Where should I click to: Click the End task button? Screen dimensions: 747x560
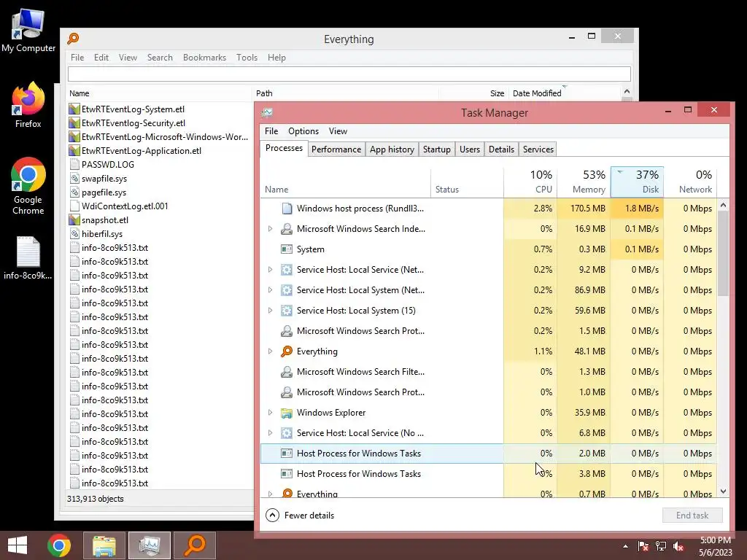[x=692, y=516]
